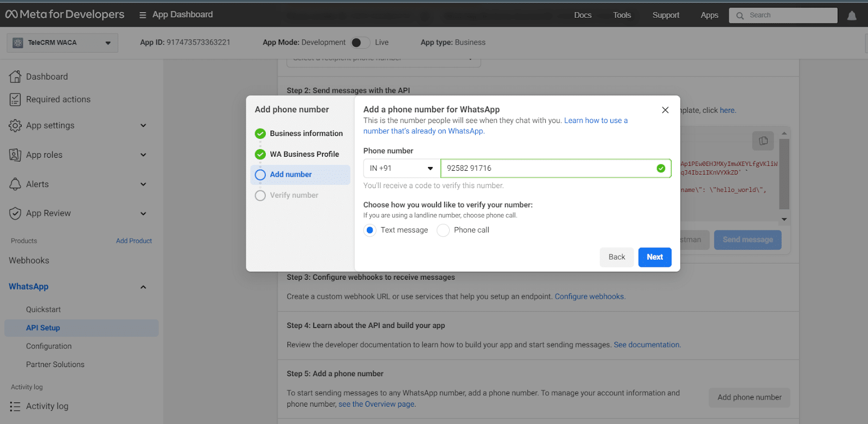Click the Verify number step circle
This screenshot has width=868, height=424.
[260, 195]
